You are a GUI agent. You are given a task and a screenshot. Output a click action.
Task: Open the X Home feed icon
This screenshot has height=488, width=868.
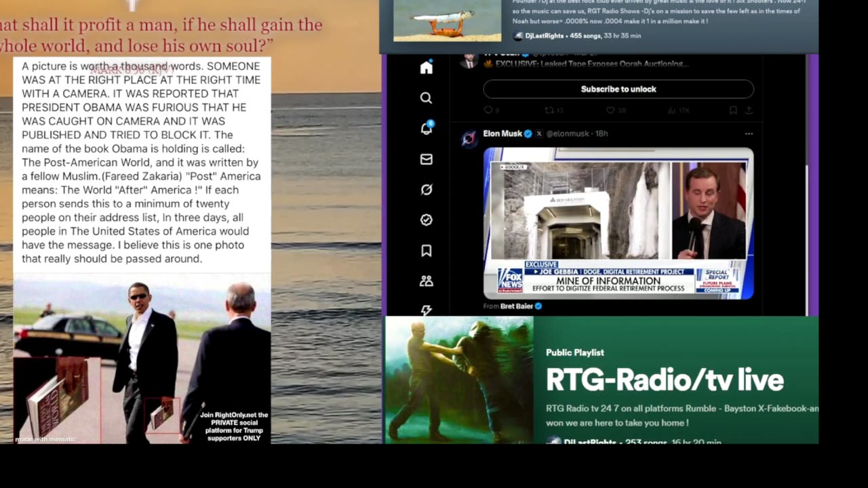tap(426, 67)
